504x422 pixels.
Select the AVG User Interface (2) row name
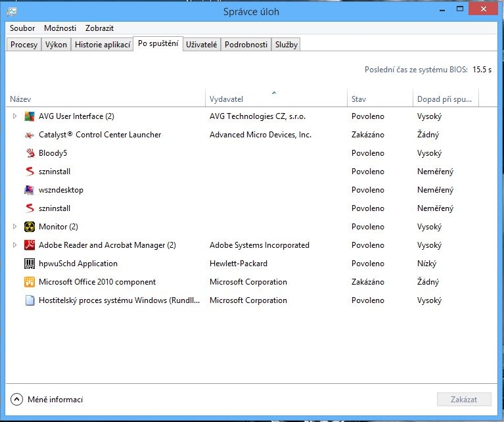pos(76,116)
